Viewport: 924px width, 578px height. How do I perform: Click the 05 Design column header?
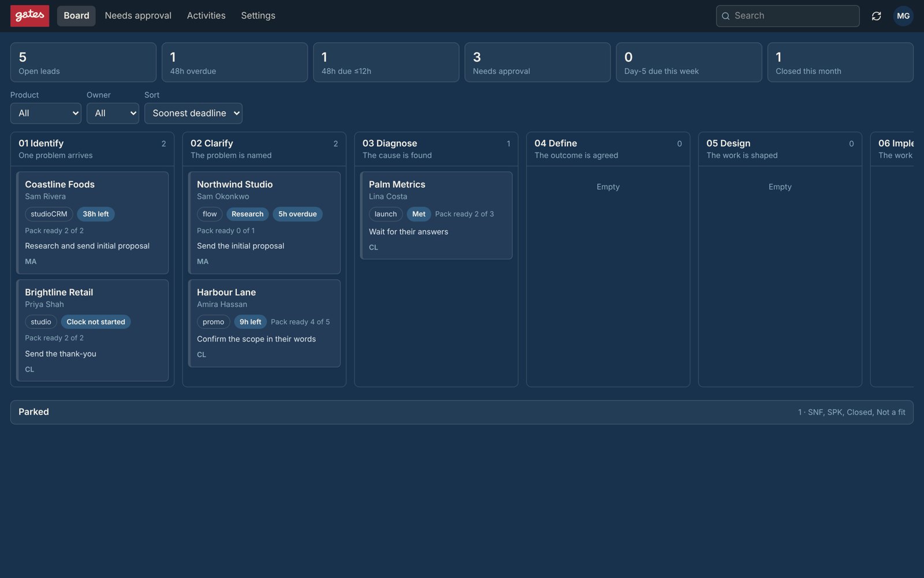click(780, 149)
